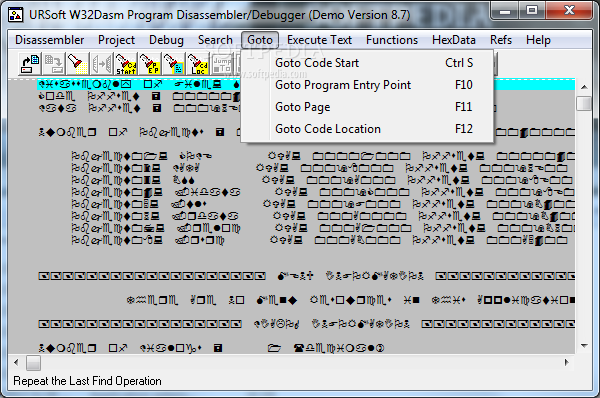Close the W32Dasm window

coord(569,11)
